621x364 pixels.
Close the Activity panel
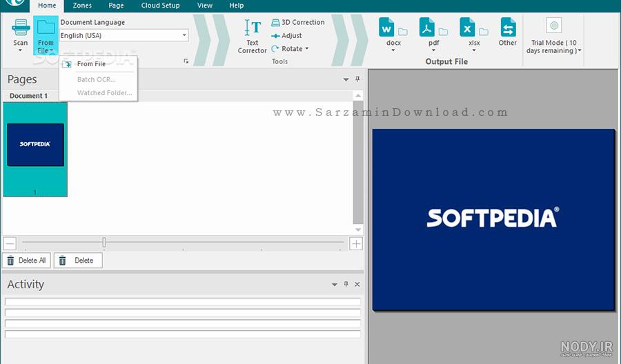pyautogui.click(x=357, y=284)
